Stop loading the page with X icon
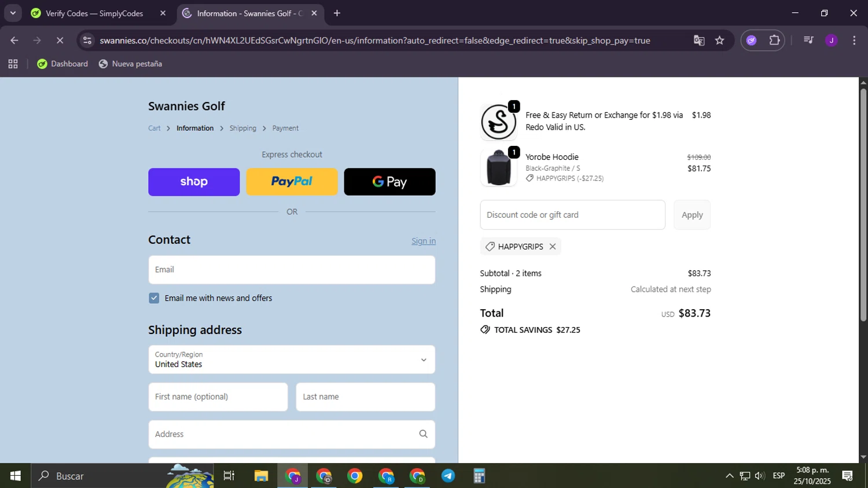Image resolution: width=868 pixels, height=488 pixels. tap(60, 41)
